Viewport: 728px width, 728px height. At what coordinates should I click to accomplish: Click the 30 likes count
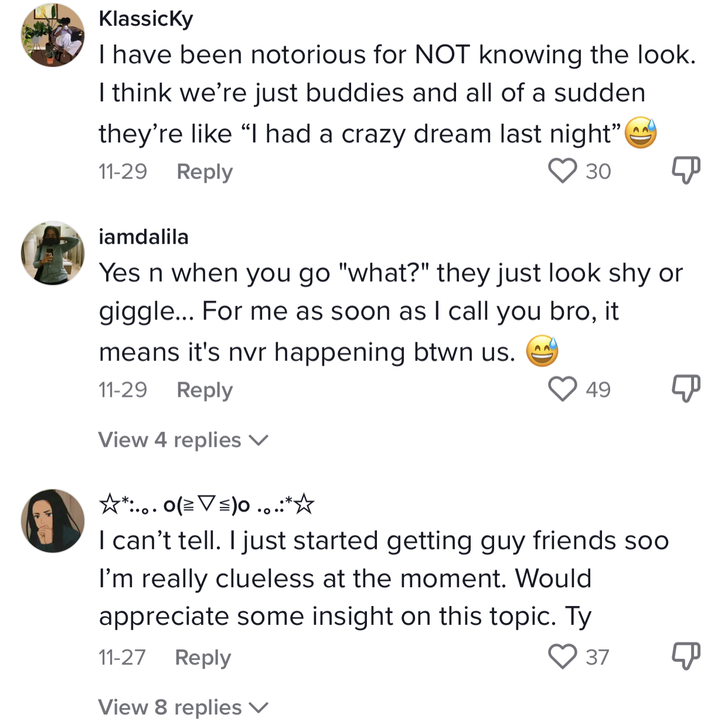point(598,172)
